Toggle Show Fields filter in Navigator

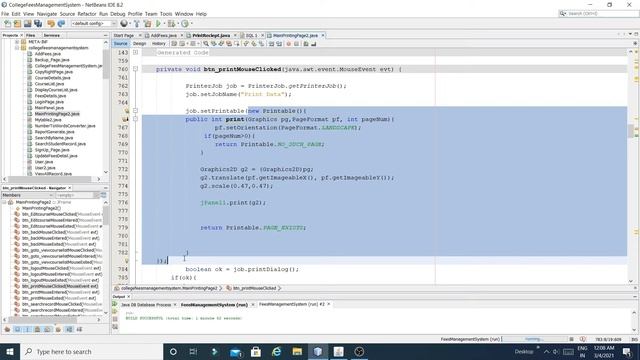pos(18,329)
